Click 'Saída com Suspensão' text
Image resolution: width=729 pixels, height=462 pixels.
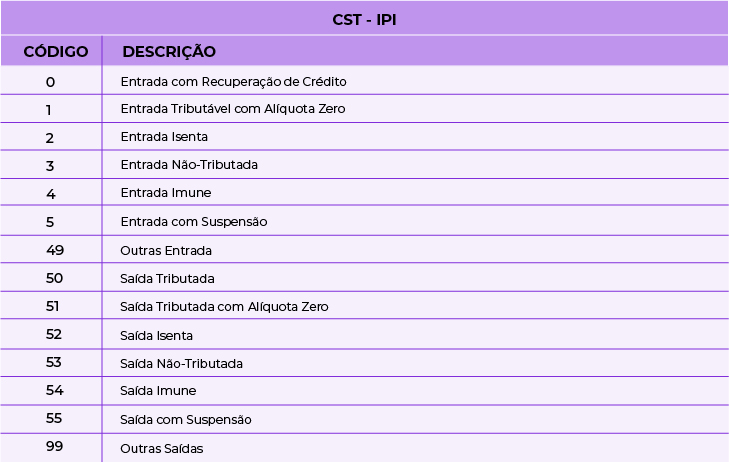pyautogui.click(x=185, y=419)
